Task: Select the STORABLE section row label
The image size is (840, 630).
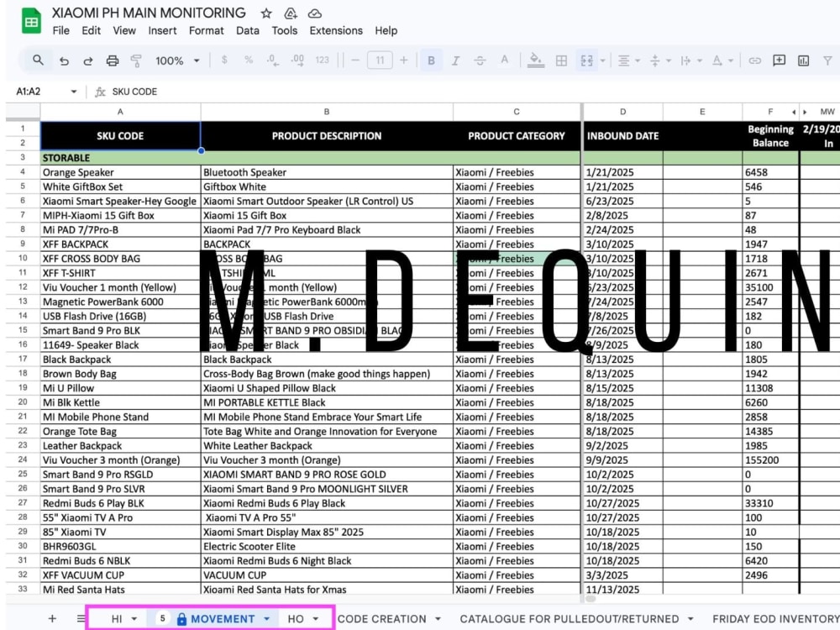Action: click(x=66, y=158)
